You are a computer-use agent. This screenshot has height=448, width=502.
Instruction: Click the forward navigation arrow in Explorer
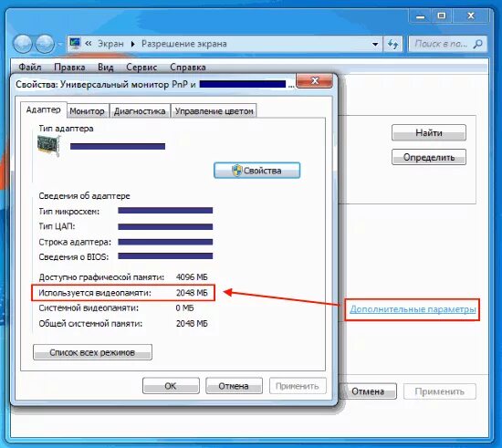pyautogui.click(x=45, y=44)
